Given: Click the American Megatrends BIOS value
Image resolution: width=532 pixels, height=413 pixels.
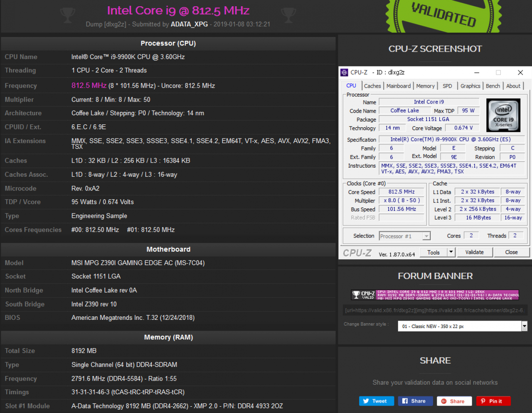Looking at the screenshot, I should [x=133, y=318].
